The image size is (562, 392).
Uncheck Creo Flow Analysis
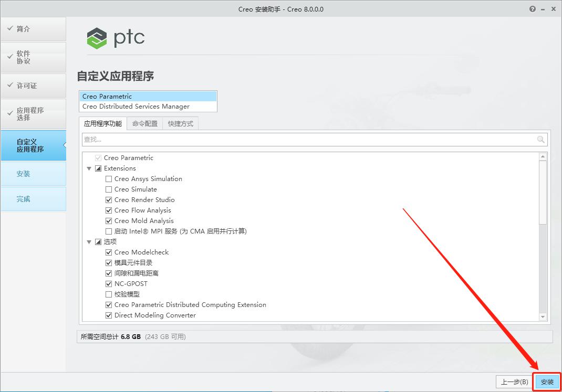point(108,210)
